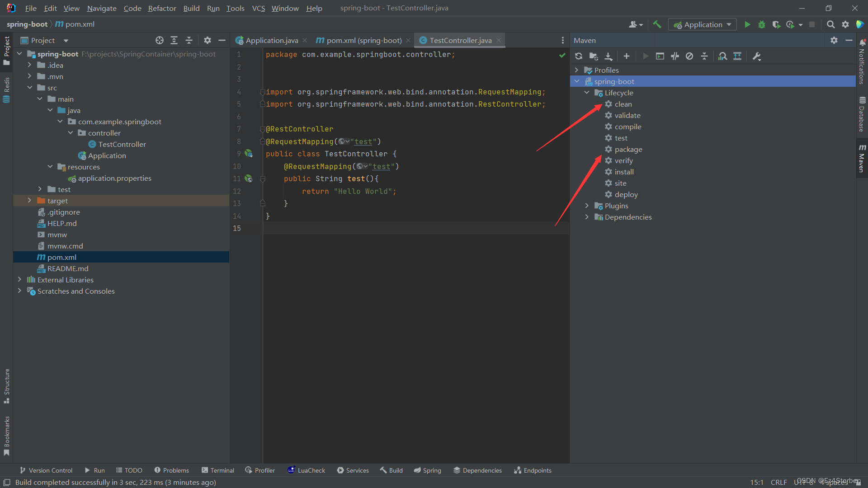Screen dimensions: 868x488
Task: Execute Maven goal icon
Action: [x=660, y=56]
